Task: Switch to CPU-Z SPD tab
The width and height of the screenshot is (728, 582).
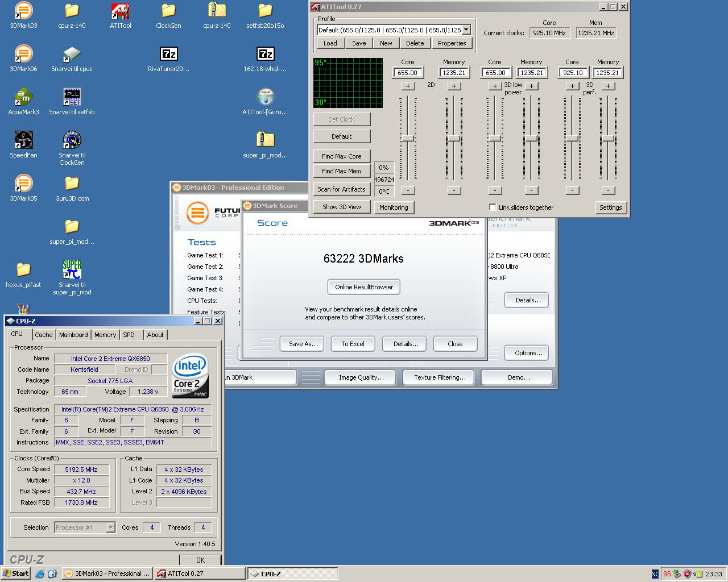Action: pyautogui.click(x=129, y=335)
